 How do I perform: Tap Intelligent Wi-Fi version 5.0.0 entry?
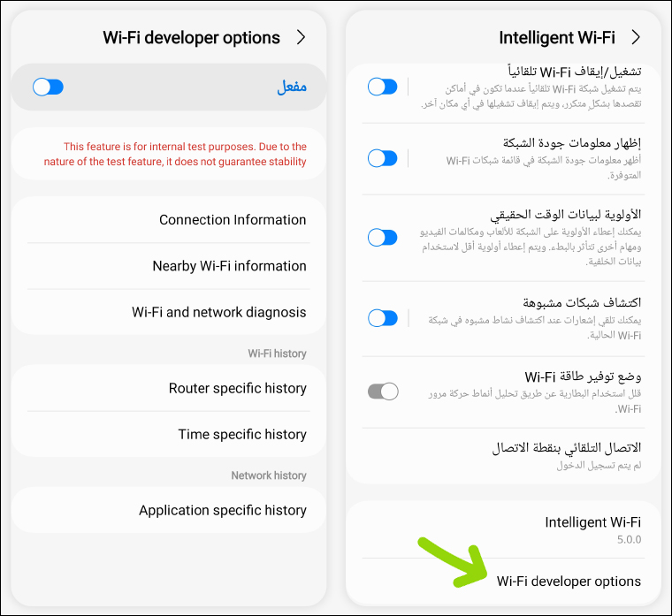592,529
